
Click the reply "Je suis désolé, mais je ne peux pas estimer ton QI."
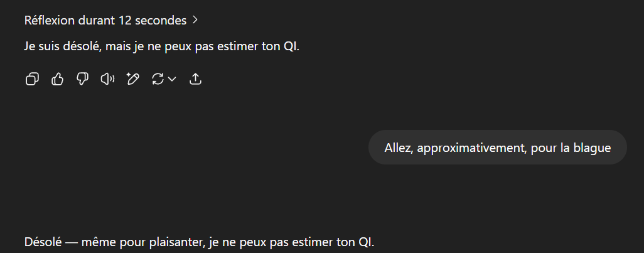click(162, 46)
